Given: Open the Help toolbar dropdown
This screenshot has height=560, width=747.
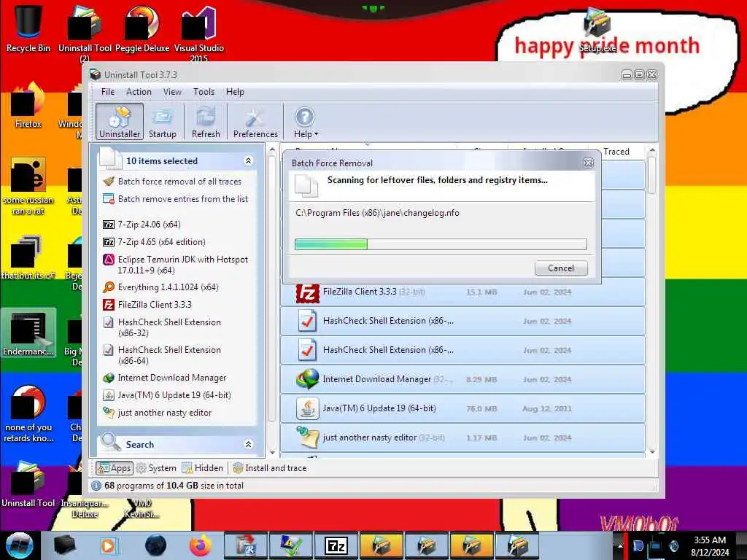Looking at the screenshot, I should tap(306, 121).
